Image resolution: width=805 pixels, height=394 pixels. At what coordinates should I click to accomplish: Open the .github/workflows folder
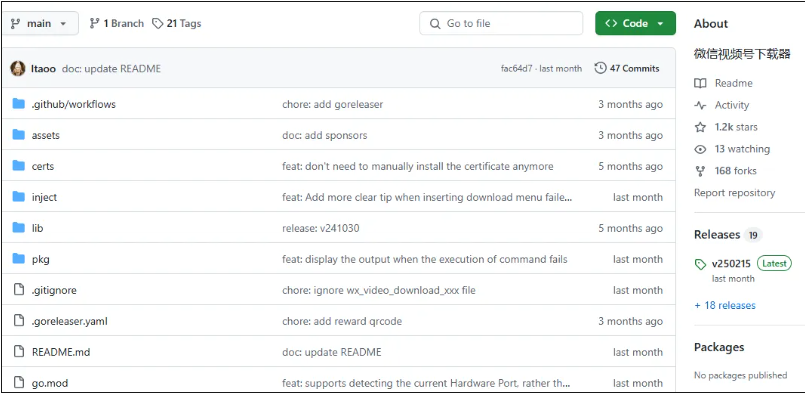[73, 104]
